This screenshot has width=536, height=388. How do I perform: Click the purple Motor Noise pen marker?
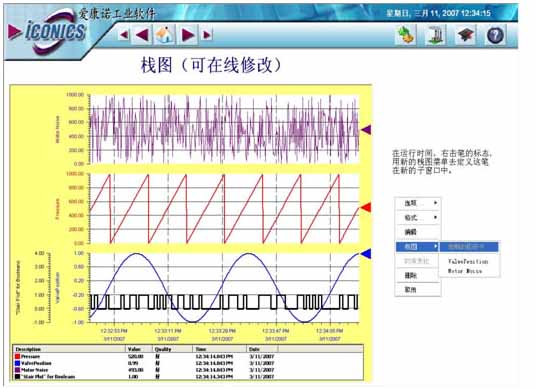(366, 130)
